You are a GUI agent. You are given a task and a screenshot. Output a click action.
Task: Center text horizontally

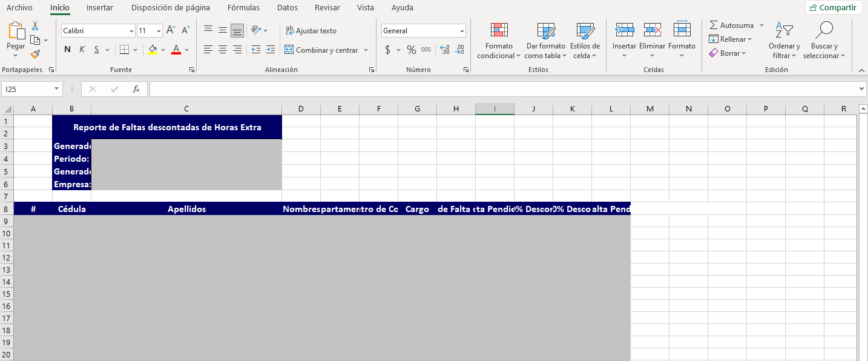223,50
